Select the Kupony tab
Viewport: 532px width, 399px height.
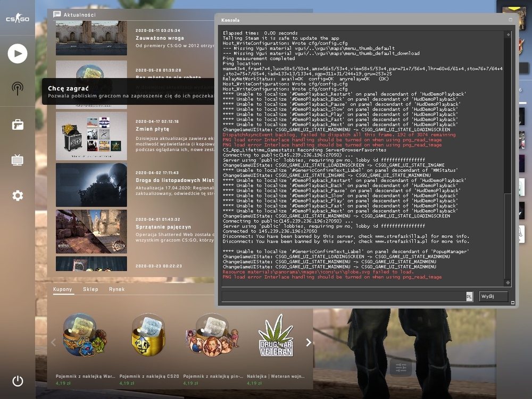coord(63,289)
